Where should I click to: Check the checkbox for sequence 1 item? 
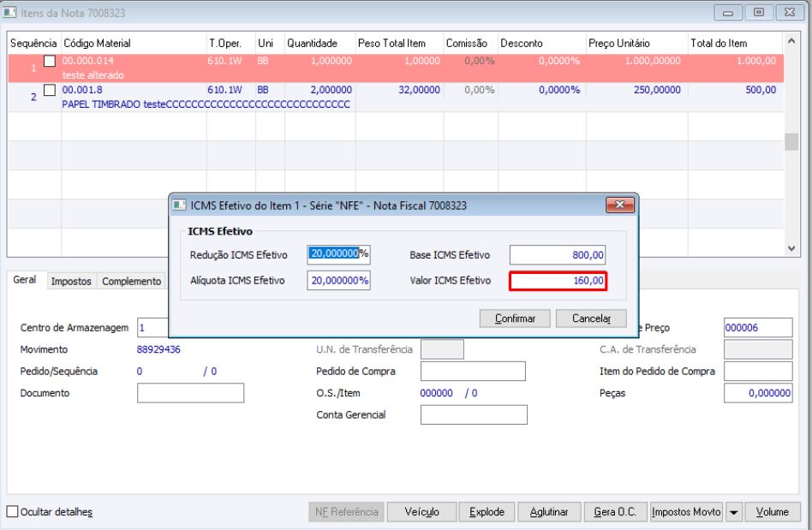coord(50,61)
